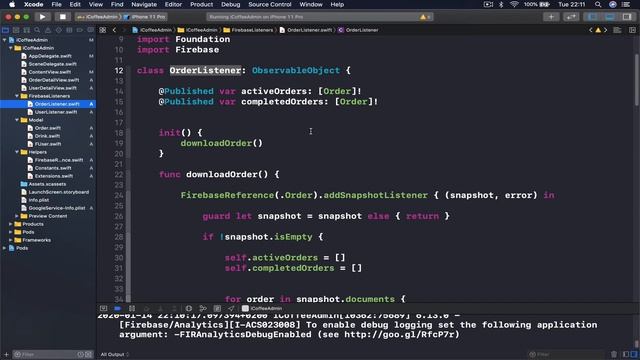Open the Debug menu

coord(231,4)
